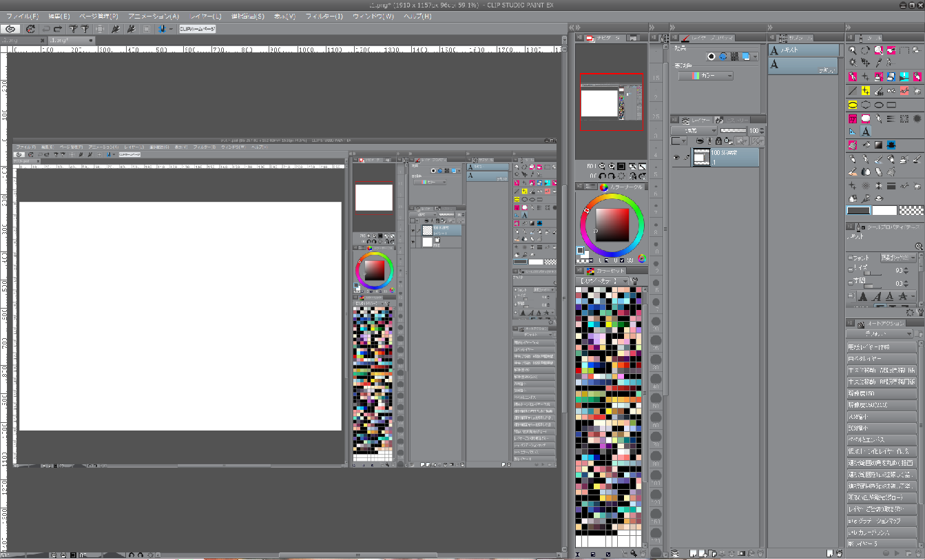Hide layer 1 using its eye icon
This screenshot has width=925, height=560.
(x=677, y=158)
